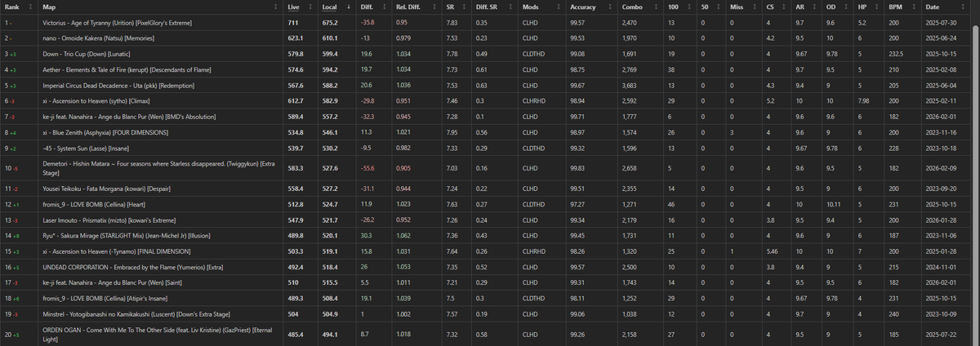Click the sort icon in Map header
The width and height of the screenshot is (980, 346).
coord(275,8)
